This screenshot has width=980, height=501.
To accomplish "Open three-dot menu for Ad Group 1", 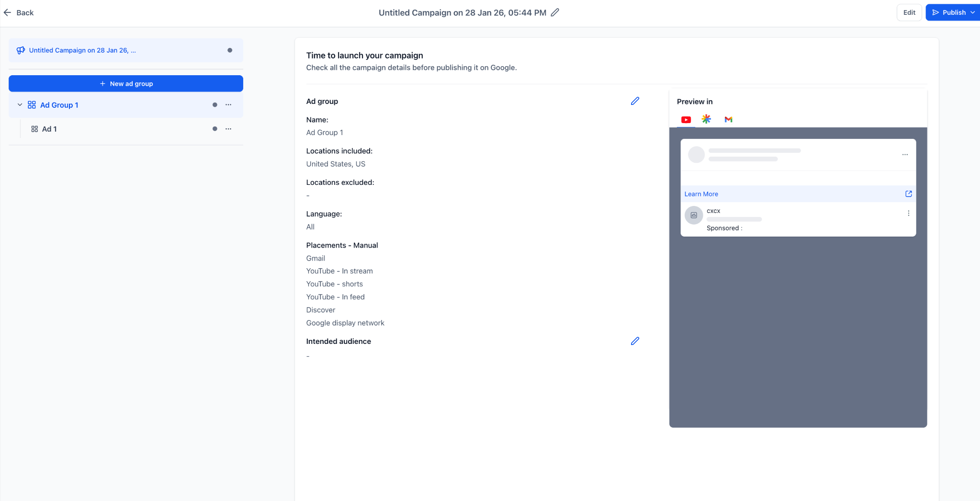I will pos(228,105).
